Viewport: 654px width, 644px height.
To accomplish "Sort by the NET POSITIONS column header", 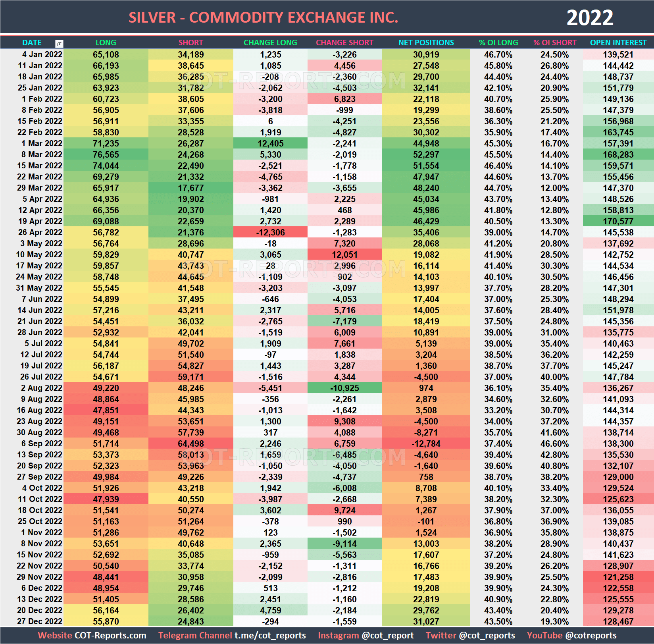I will 426,42.
